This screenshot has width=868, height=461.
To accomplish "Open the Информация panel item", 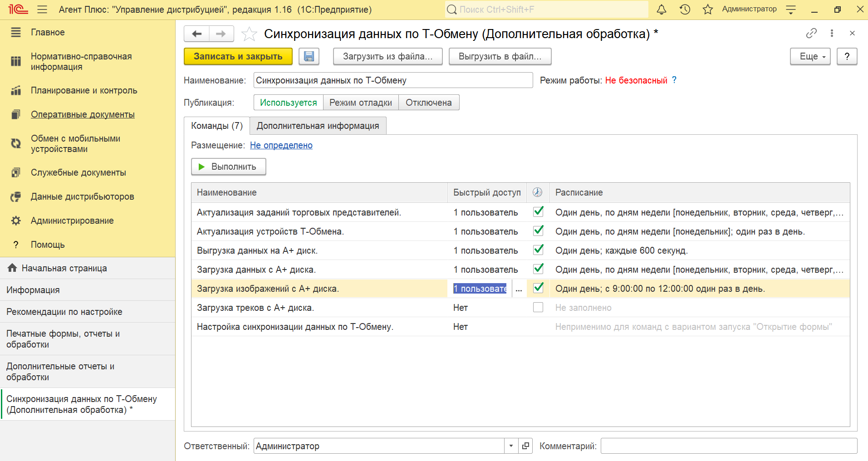I will click(88, 290).
